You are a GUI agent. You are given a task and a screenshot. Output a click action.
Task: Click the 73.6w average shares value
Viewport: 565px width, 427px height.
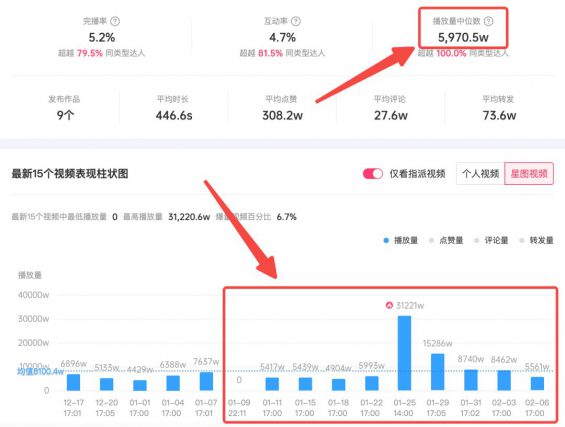tap(499, 115)
